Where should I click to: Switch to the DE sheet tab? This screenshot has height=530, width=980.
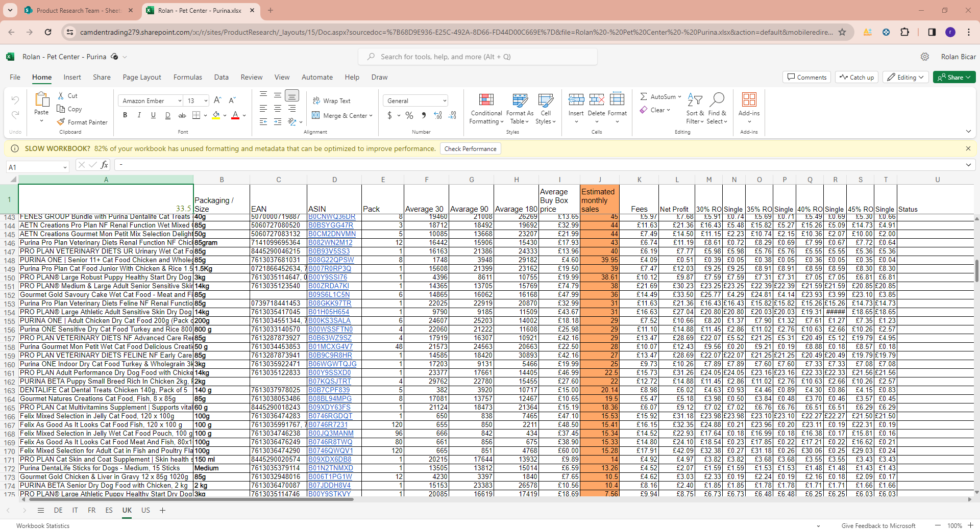pyautogui.click(x=58, y=510)
